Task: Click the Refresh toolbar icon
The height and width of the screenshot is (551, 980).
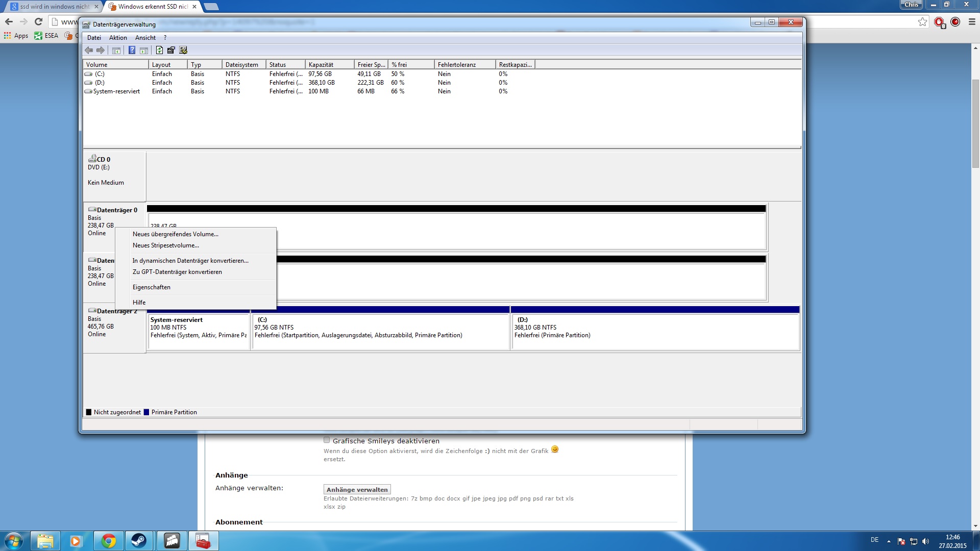Action: click(x=159, y=50)
